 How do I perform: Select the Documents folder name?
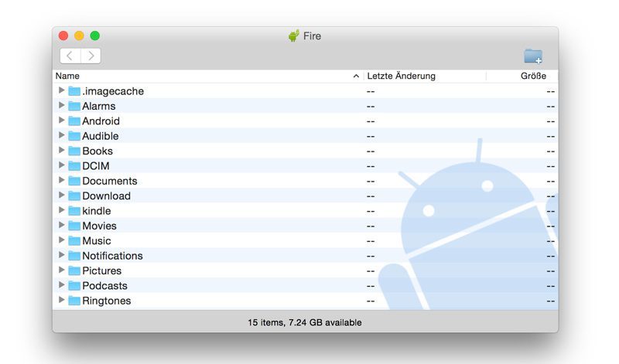[x=110, y=181]
